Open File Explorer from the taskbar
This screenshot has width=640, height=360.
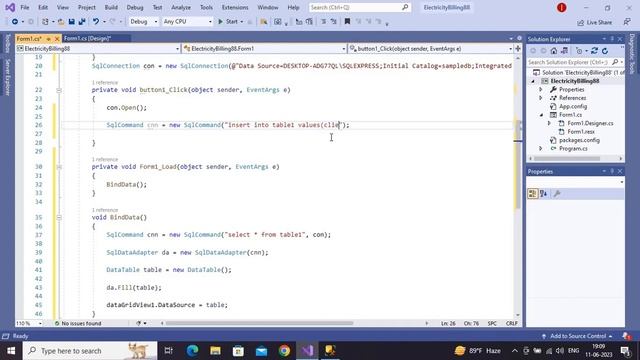tap(215, 351)
